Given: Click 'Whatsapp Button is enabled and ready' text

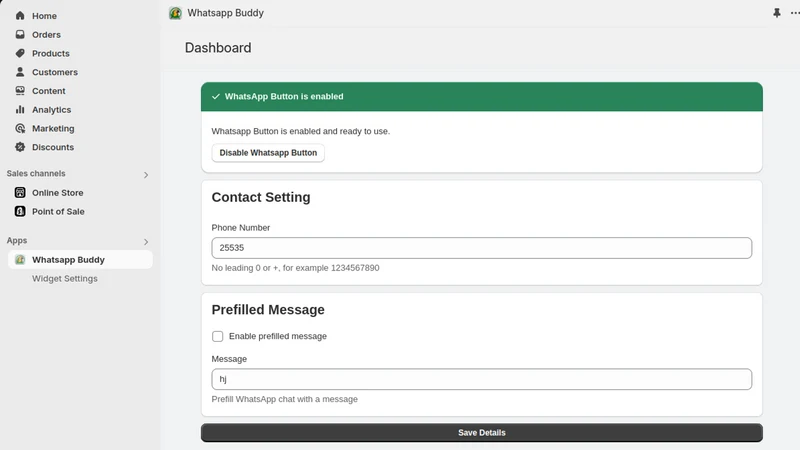Looking at the screenshot, I should [301, 131].
